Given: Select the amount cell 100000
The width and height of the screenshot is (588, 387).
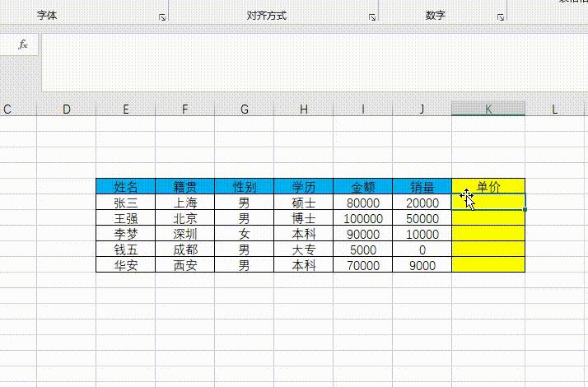Looking at the screenshot, I should pos(362,218).
